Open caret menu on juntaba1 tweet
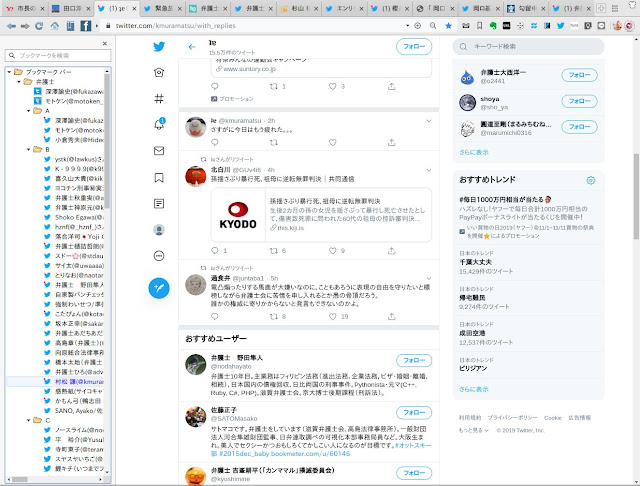Screen dimensions: 640x486 (429, 278)
